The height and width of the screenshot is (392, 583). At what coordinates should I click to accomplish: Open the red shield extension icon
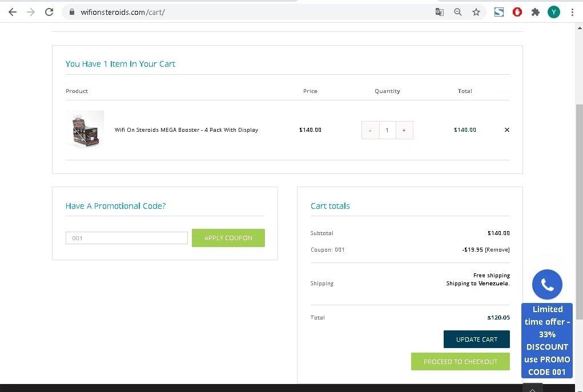point(517,12)
